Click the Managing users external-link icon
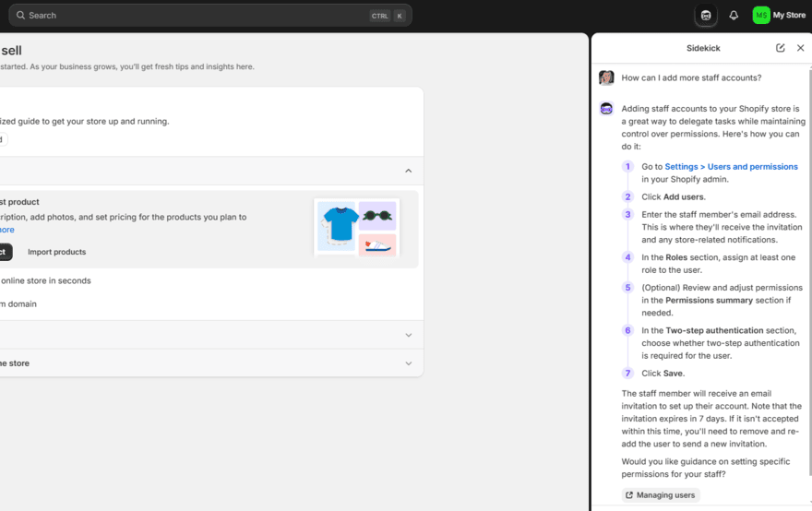Viewport: 812px width, 511px height. tap(629, 495)
